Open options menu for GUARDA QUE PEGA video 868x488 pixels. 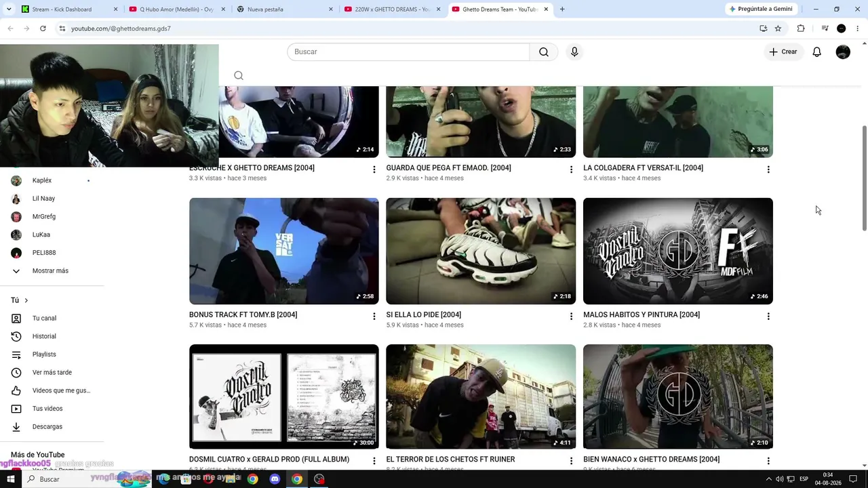pyautogui.click(x=571, y=169)
